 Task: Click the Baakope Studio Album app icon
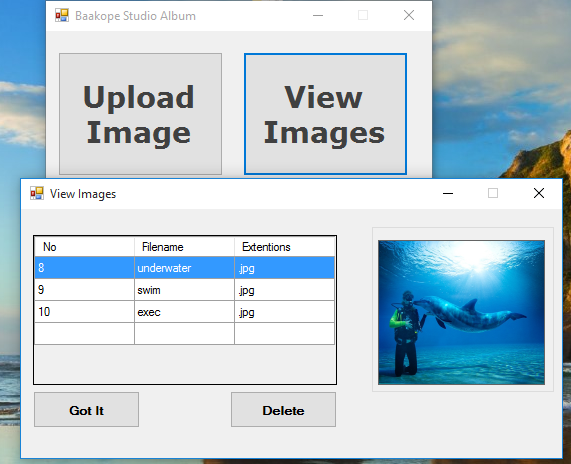tap(62, 15)
